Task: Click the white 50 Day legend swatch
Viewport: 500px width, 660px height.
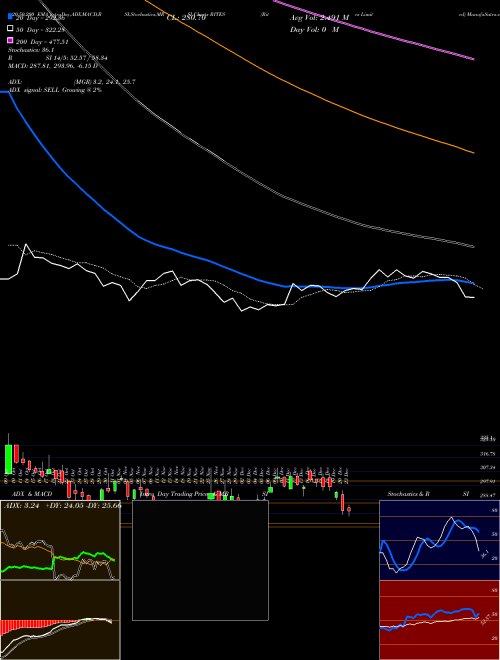Action: tap(10, 29)
